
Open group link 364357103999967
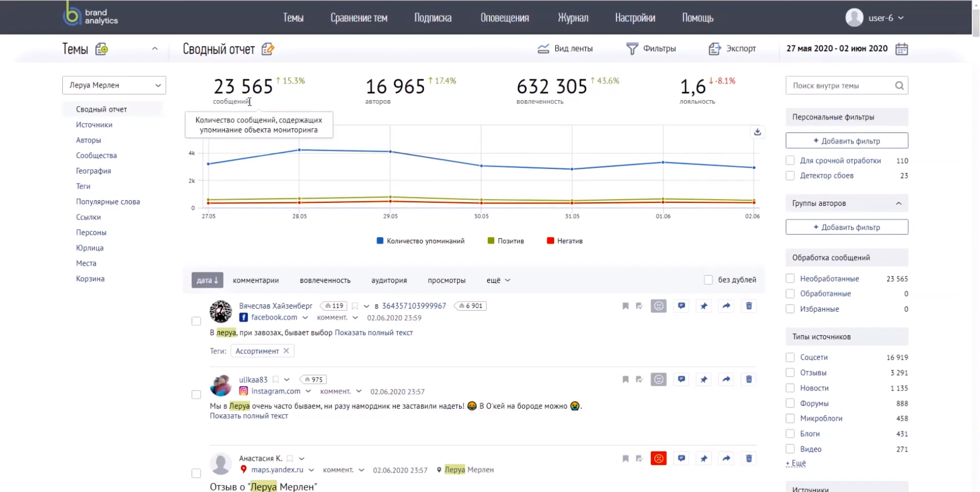click(414, 306)
